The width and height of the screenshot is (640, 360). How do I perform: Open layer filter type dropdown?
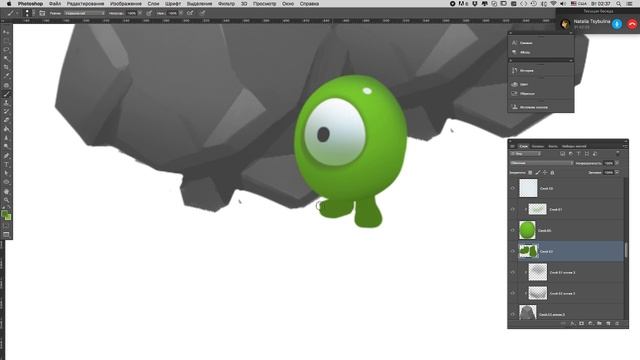click(x=526, y=154)
